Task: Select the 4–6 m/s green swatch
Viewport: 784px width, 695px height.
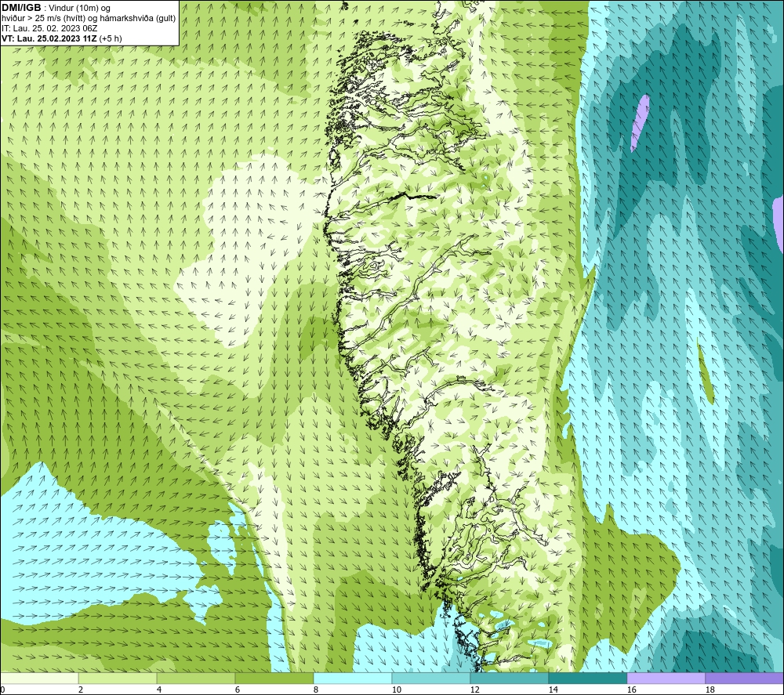Action: tap(196, 678)
